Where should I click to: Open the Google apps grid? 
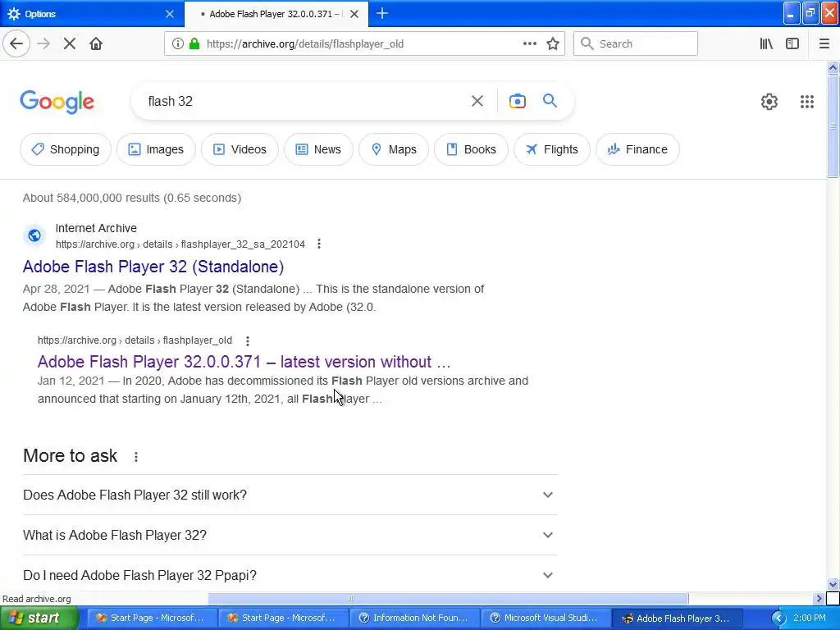tap(807, 101)
